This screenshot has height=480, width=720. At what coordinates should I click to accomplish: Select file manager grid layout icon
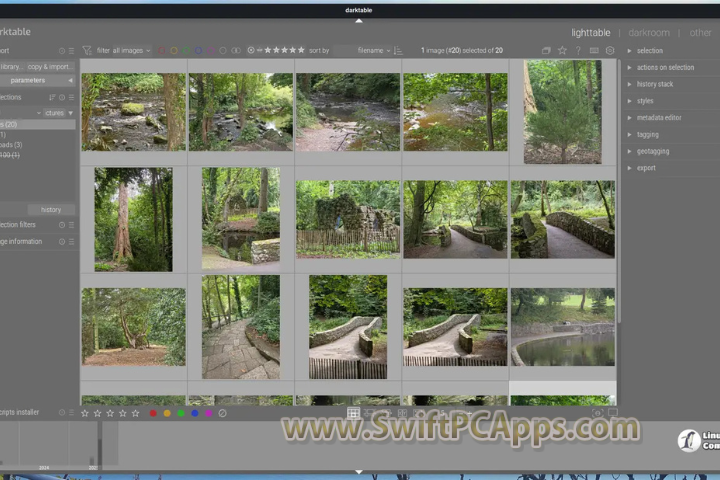(x=353, y=413)
